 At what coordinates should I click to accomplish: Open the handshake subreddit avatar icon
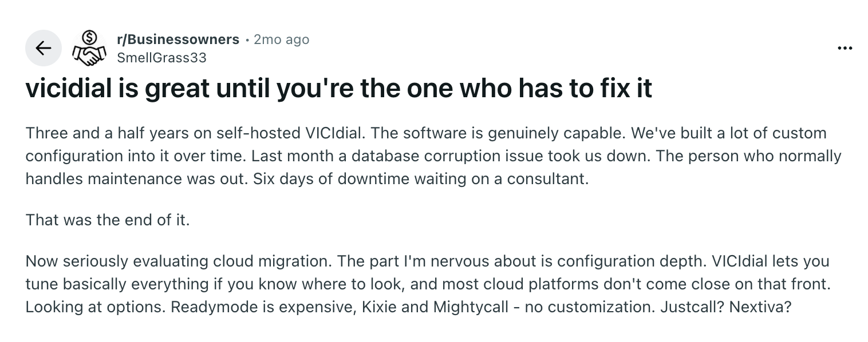click(x=89, y=48)
